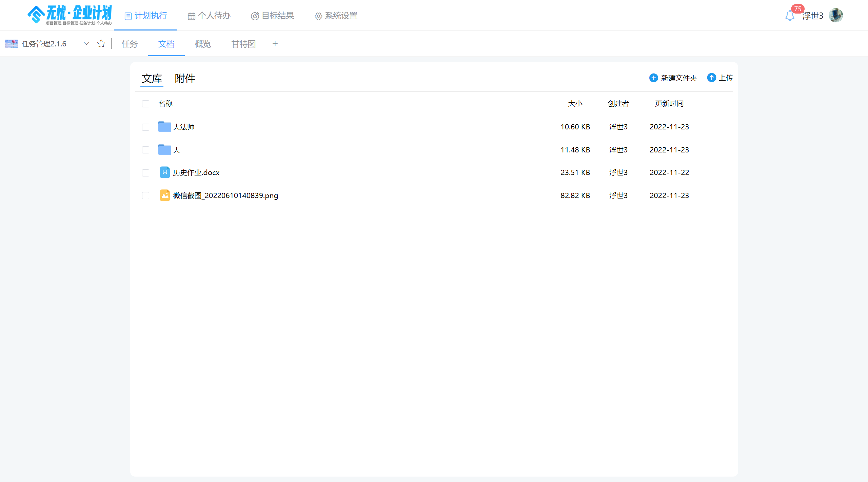Viewport: 868px width, 482px height.
Task: Switch to the 甘特图 tab
Action: pyautogui.click(x=243, y=44)
